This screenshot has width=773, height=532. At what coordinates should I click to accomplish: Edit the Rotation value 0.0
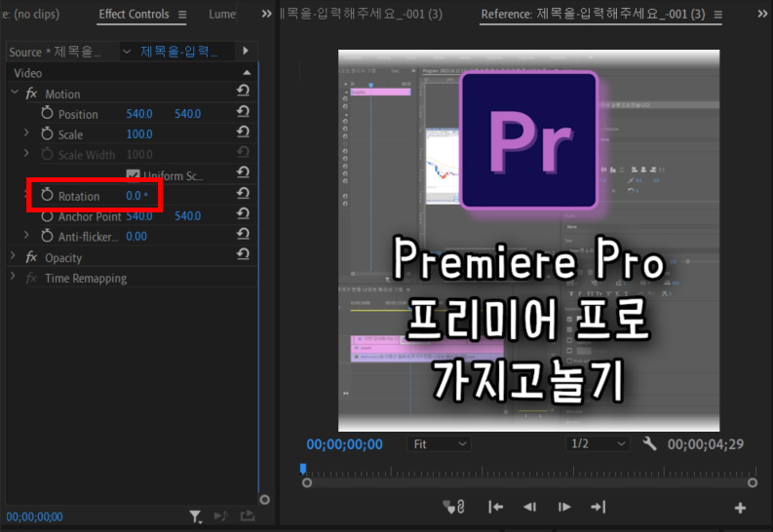click(x=136, y=196)
